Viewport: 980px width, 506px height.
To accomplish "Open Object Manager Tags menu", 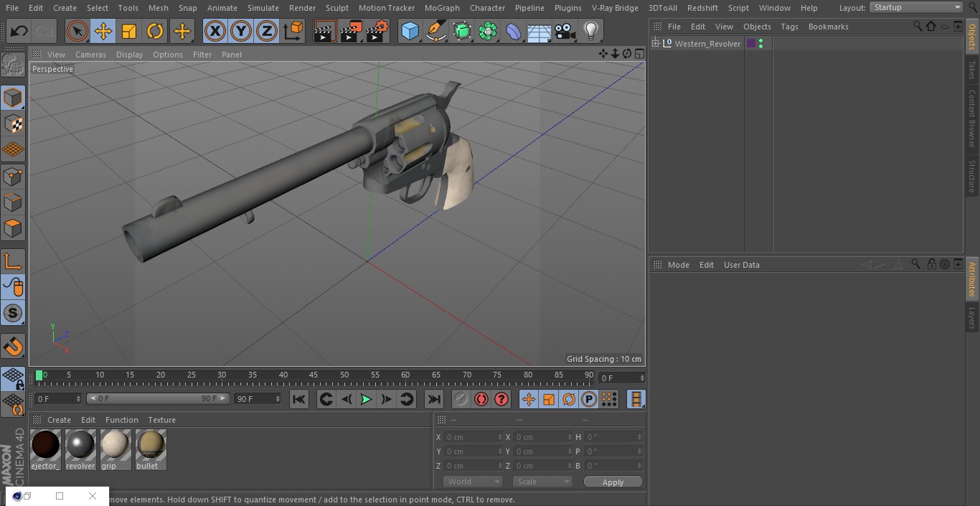I will pos(789,27).
